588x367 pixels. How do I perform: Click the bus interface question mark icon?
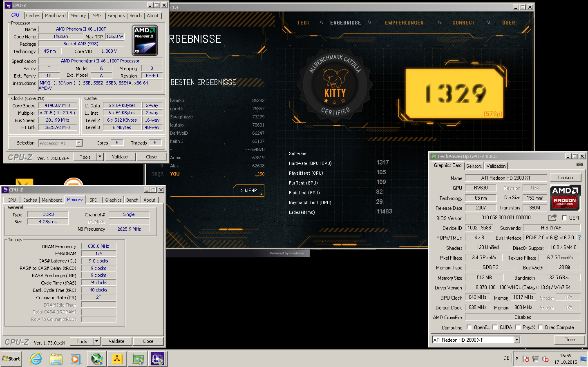click(x=579, y=238)
